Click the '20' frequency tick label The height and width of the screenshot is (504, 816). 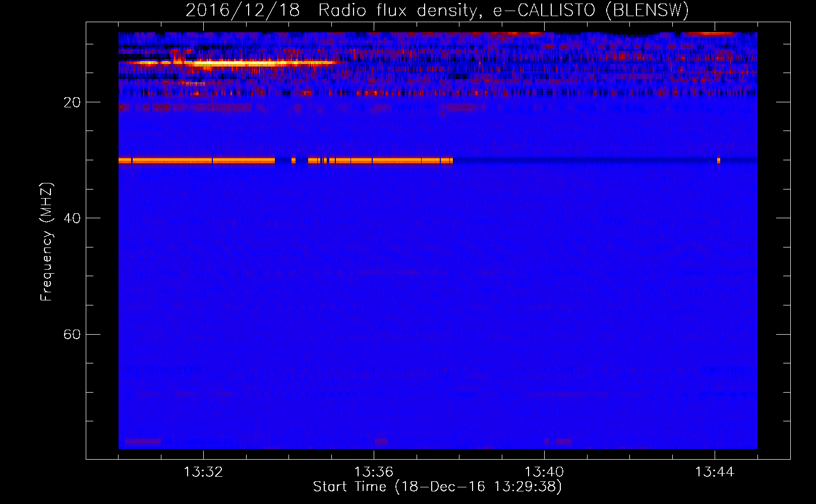(x=72, y=102)
